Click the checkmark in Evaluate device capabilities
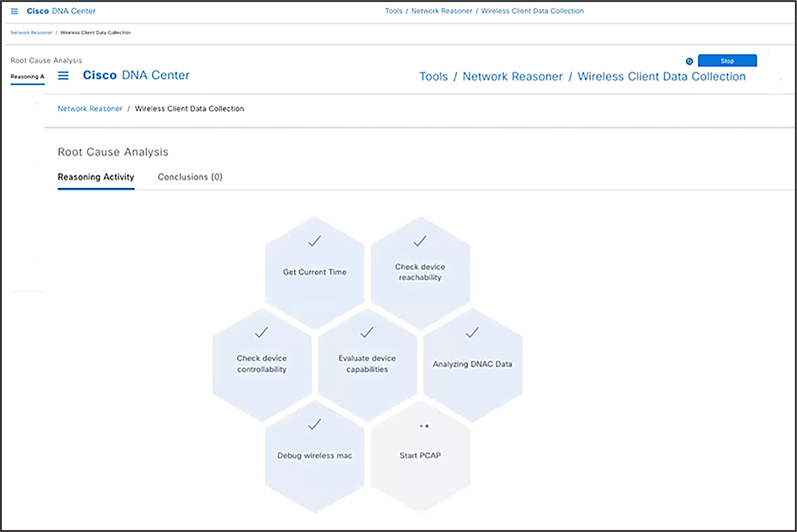 [x=367, y=332]
